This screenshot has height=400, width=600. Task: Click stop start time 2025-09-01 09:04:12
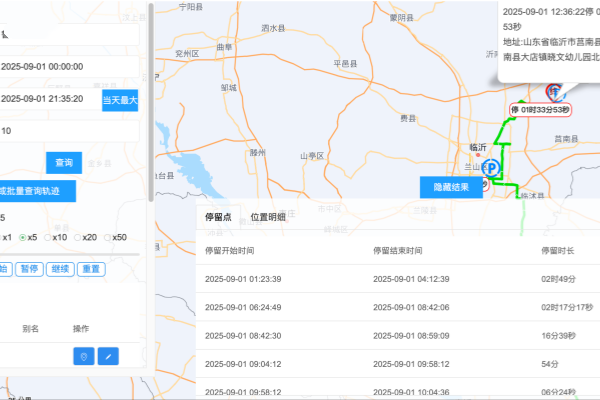243,364
